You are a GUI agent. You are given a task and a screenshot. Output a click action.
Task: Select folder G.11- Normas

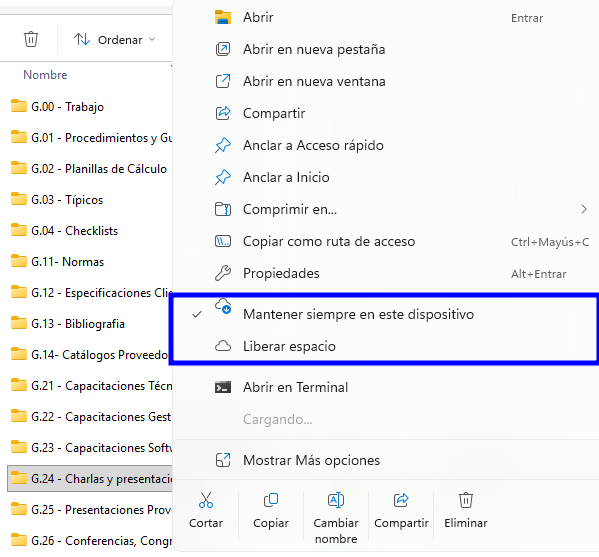coord(57,262)
